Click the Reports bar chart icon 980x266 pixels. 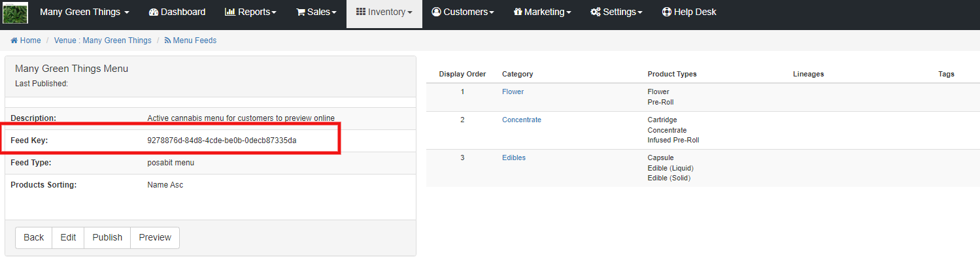pyautogui.click(x=230, y=12)
